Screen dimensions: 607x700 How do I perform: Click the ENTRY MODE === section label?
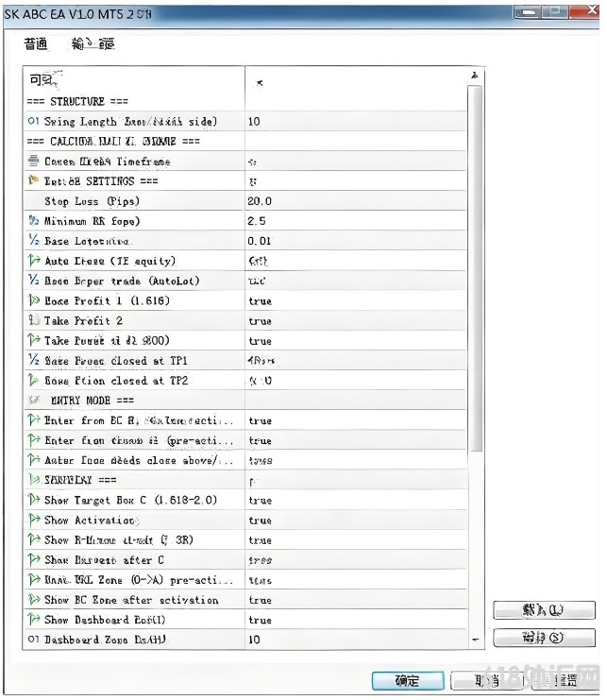coord(93,400)
